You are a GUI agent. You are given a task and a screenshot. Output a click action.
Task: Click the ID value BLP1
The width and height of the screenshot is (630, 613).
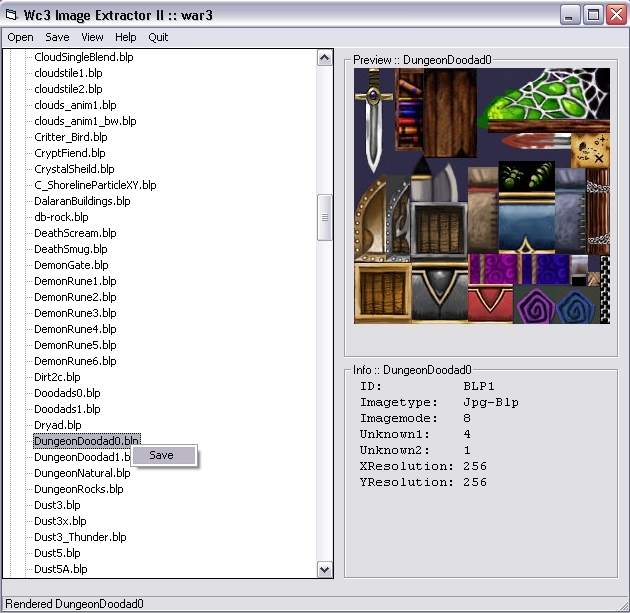(x=479, y=386)
